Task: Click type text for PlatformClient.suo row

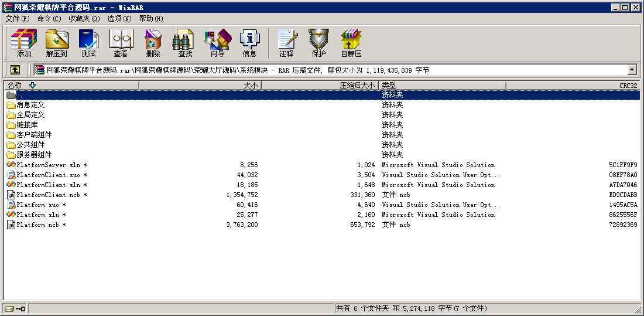Action: pyautogui.click(x=441, y=175)
